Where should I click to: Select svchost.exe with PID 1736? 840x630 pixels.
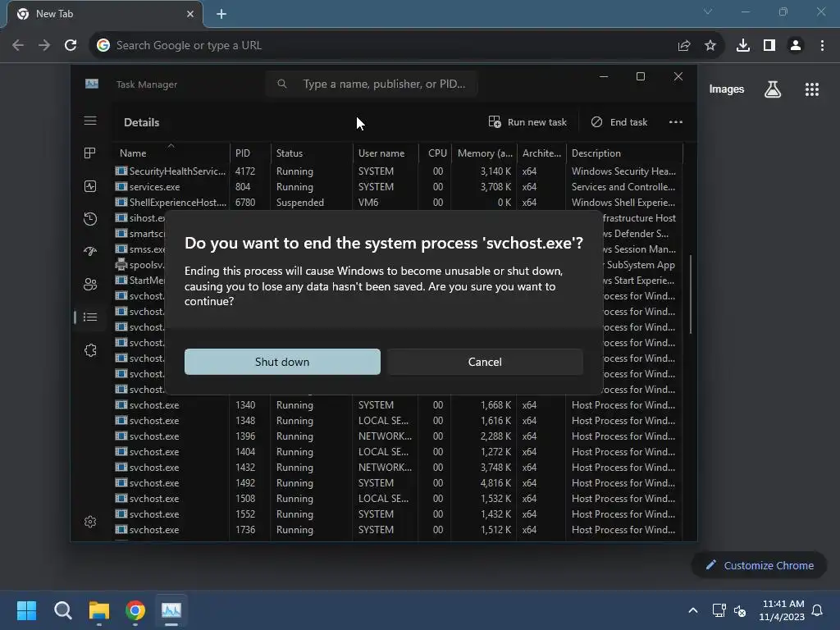(398, 529)
